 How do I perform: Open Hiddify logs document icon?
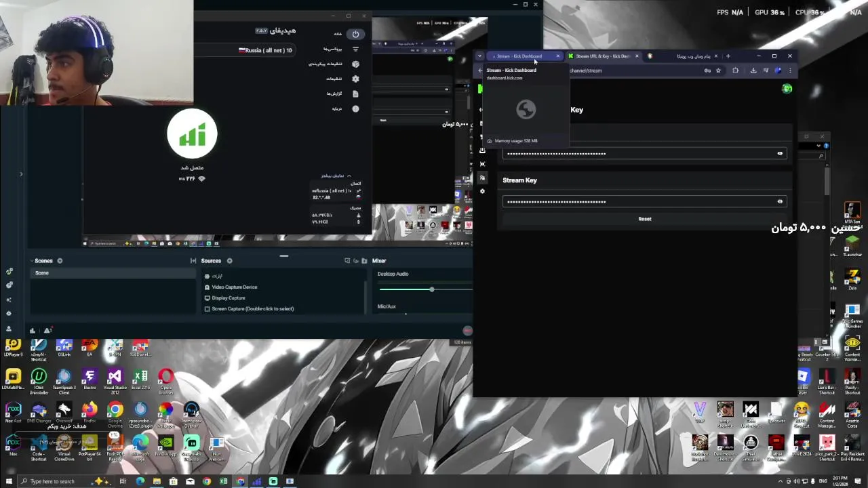(355, 94)
